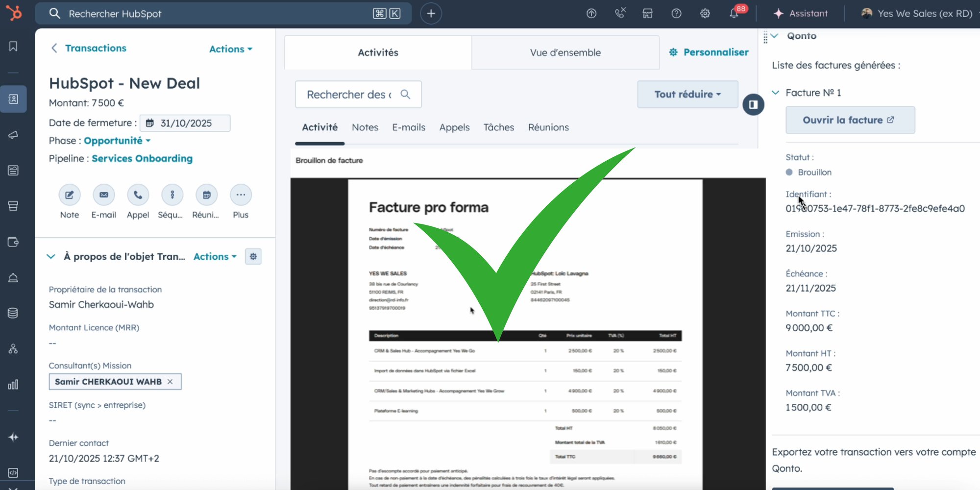Open the CRM contacts icon in sidebar
Image resolution: width=980 pixels, height=490 pixels.
coord(13,99)
